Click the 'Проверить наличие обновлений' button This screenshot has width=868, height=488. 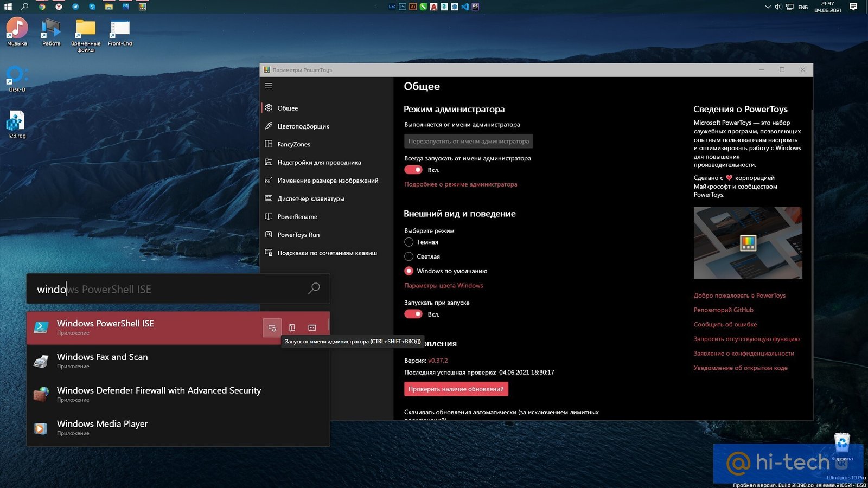tap(456, 389)
